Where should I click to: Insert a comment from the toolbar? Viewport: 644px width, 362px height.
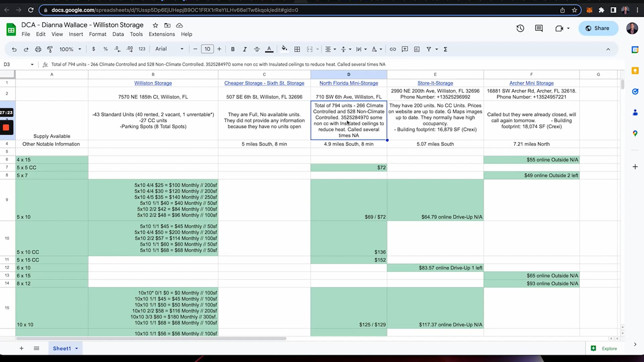coord(405,49)
